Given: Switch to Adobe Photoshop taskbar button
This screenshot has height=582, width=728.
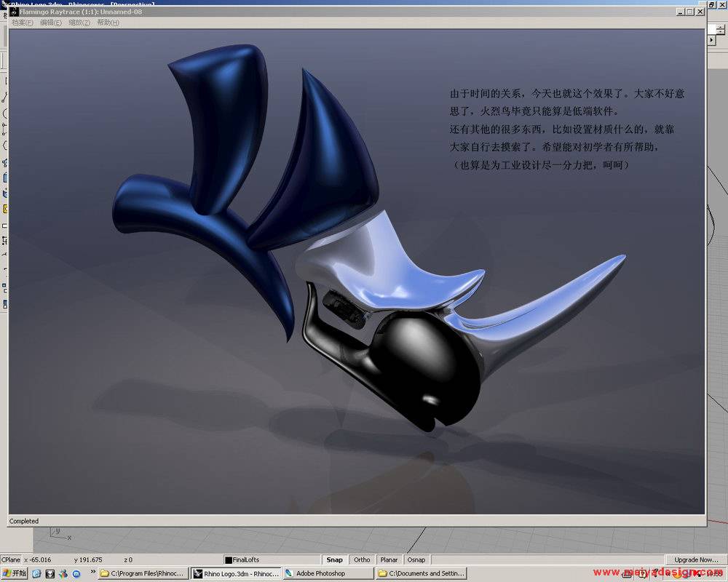Looking at the screenshot, I should coord(329,574).
